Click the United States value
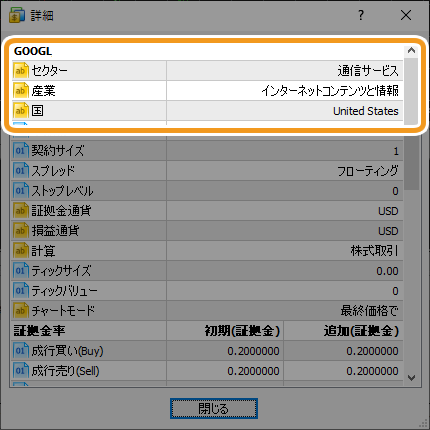The image size is (430, 430). coord(366,111)
